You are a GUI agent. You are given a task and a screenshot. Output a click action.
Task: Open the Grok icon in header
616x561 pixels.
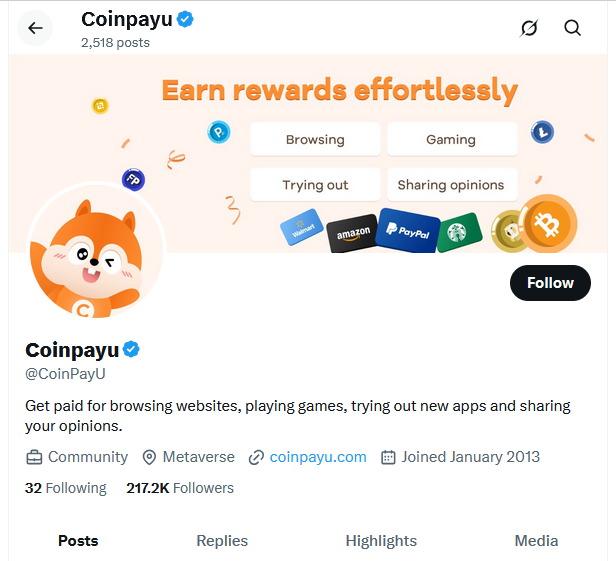530,28
